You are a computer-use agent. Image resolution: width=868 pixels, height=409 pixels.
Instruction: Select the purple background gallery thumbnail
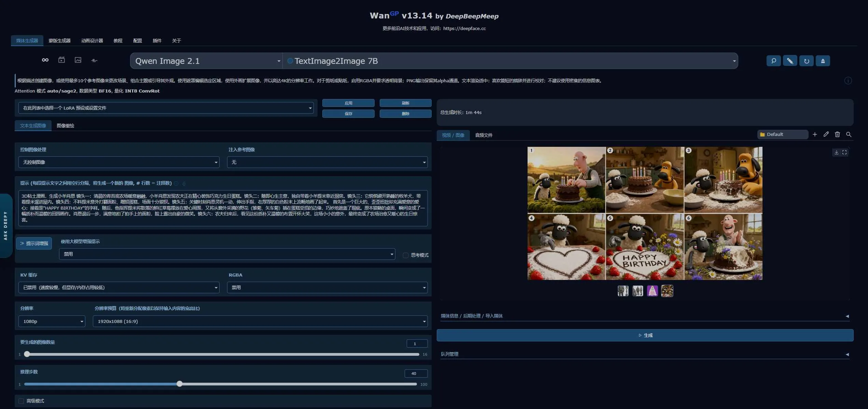[652, 291]
